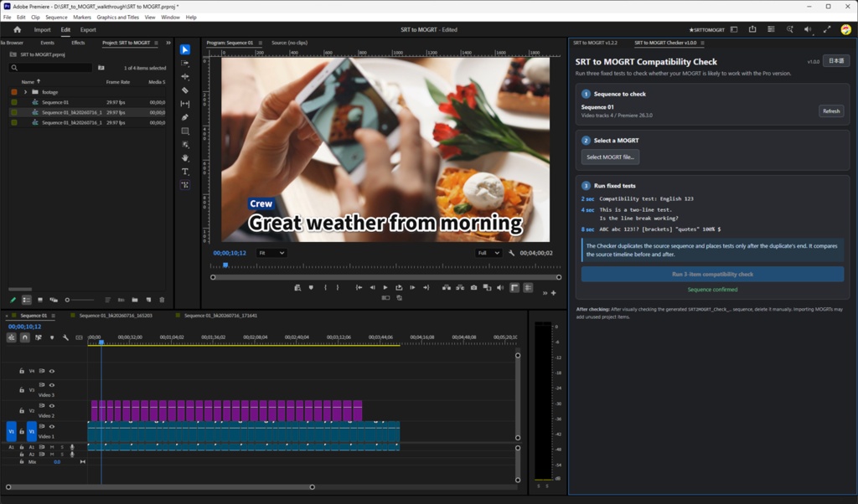Show overflow panels chevron in Project panel
This screenshot has height=504, width=858.
pyautogui.click(x=168, y=43)
